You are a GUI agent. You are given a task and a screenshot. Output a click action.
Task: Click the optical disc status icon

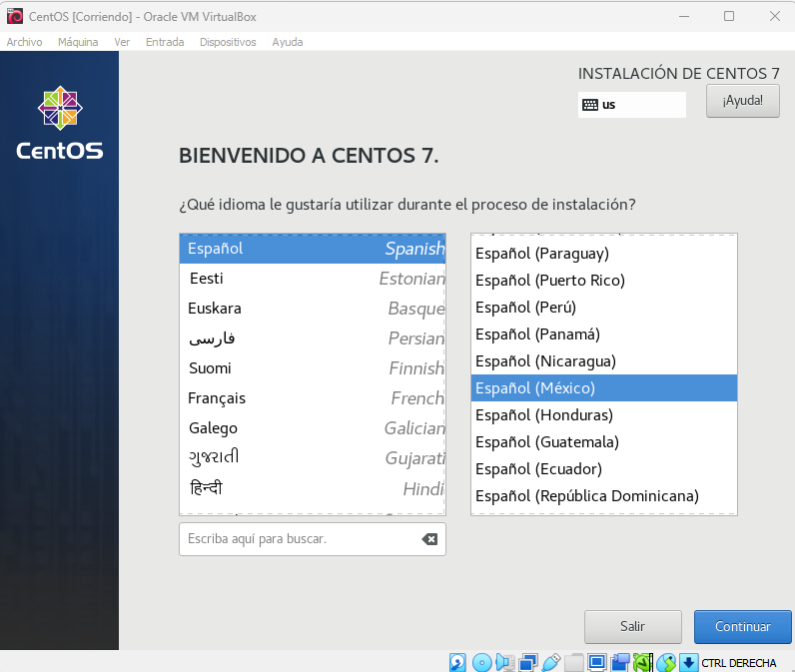[481, 662]
